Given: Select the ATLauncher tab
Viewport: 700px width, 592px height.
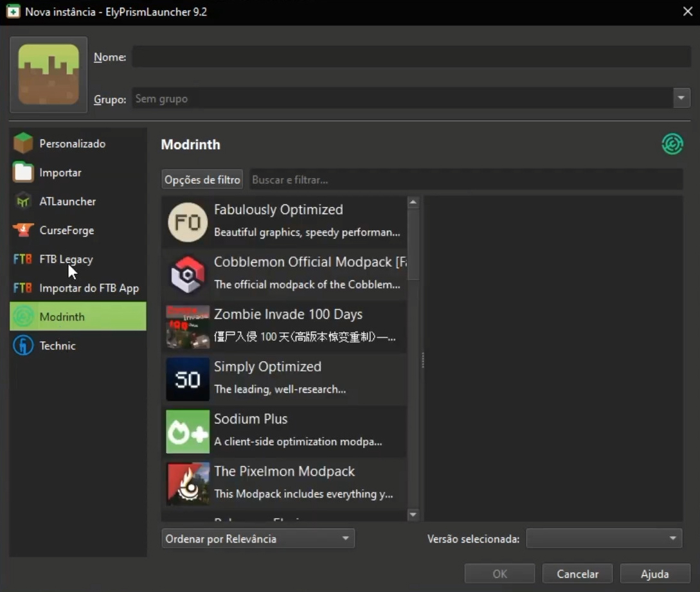Looking at the screenshot, I should coord(78,201).
